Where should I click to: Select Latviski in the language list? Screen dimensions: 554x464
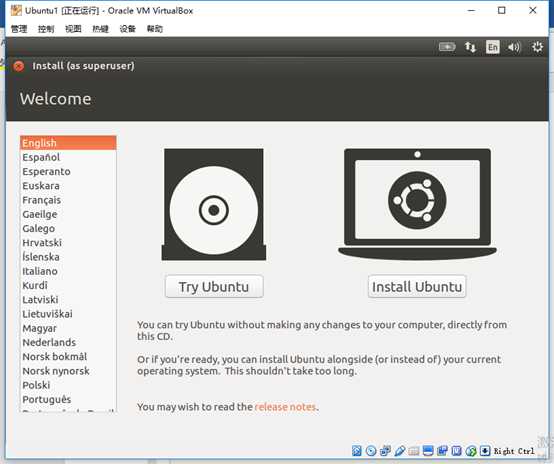click(68, 300)
